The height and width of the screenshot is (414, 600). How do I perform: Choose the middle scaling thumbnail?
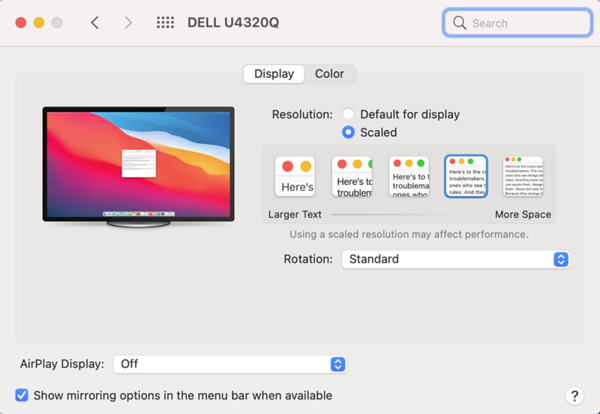coord(409,176)
